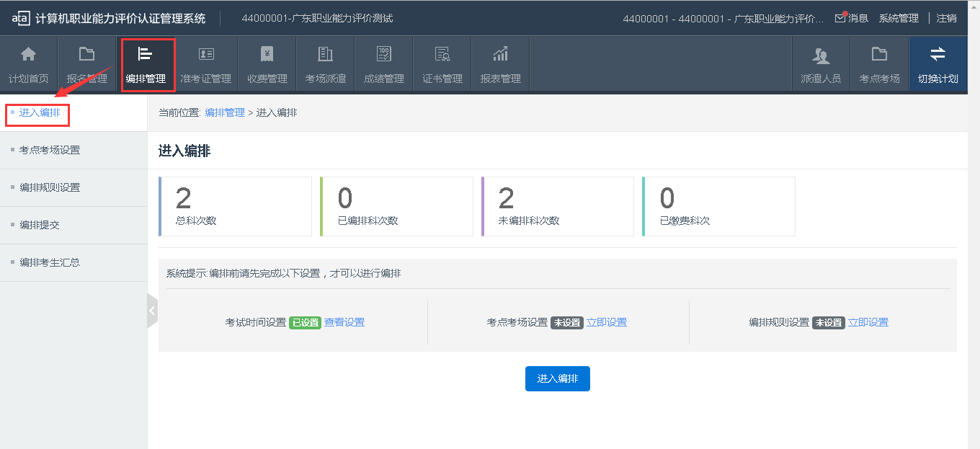Open 报表管理 chart icon
980x449 pixels.
(x=501, y=54)
